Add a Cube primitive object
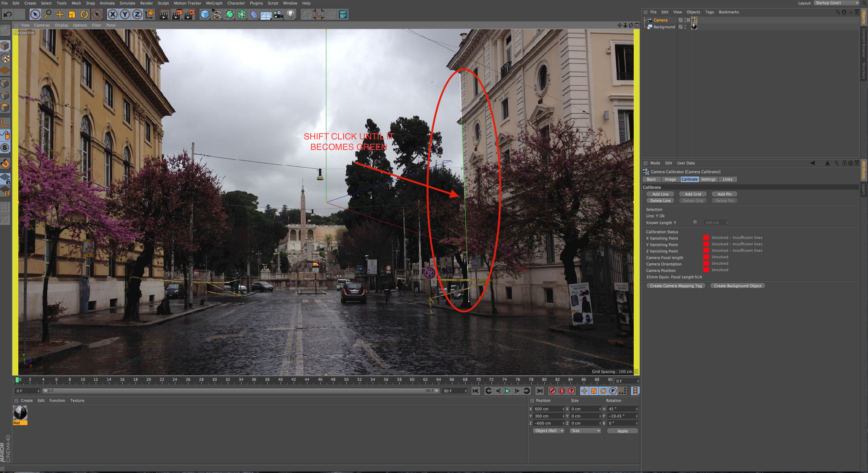The width and height of the screenshot is (868, 473). click(x=205, y=14)
